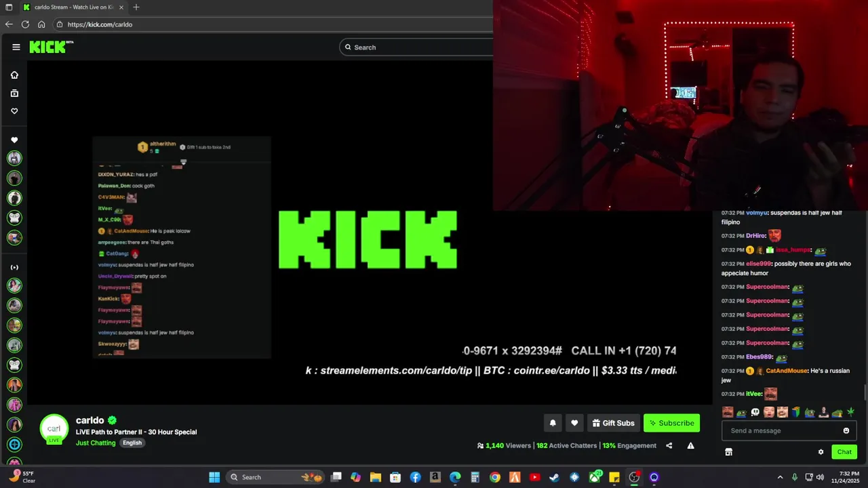Screen dimensions: 868x488
Task: Click the microphone icon in system tray
Action: tap(795, 477)
